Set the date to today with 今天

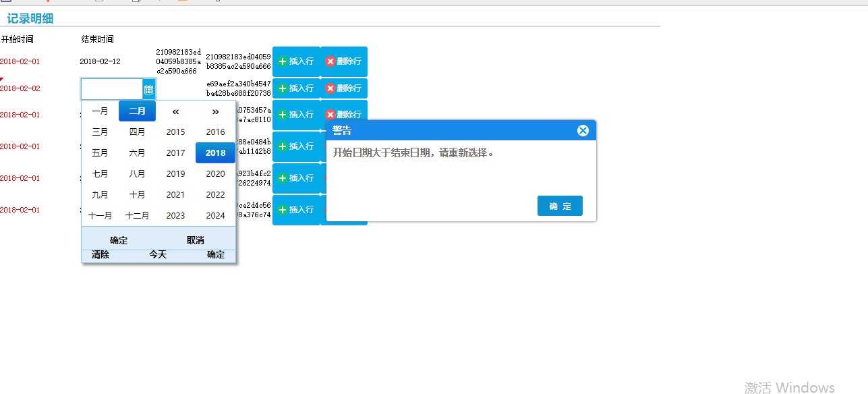(x=158, y=255)
